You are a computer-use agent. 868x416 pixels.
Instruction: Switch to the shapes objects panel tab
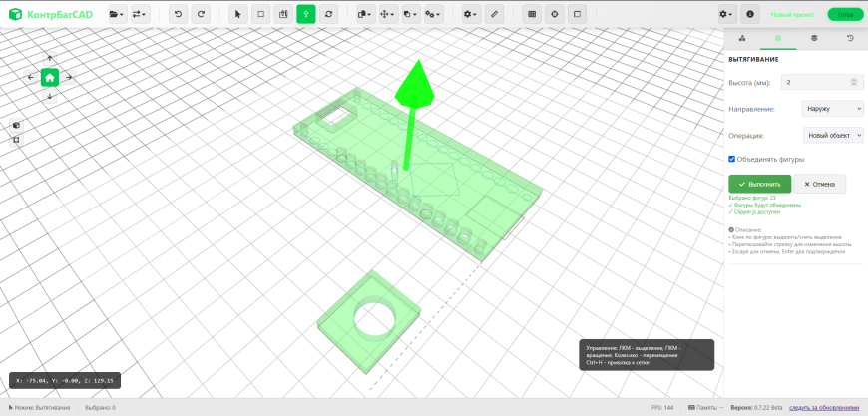741,38
